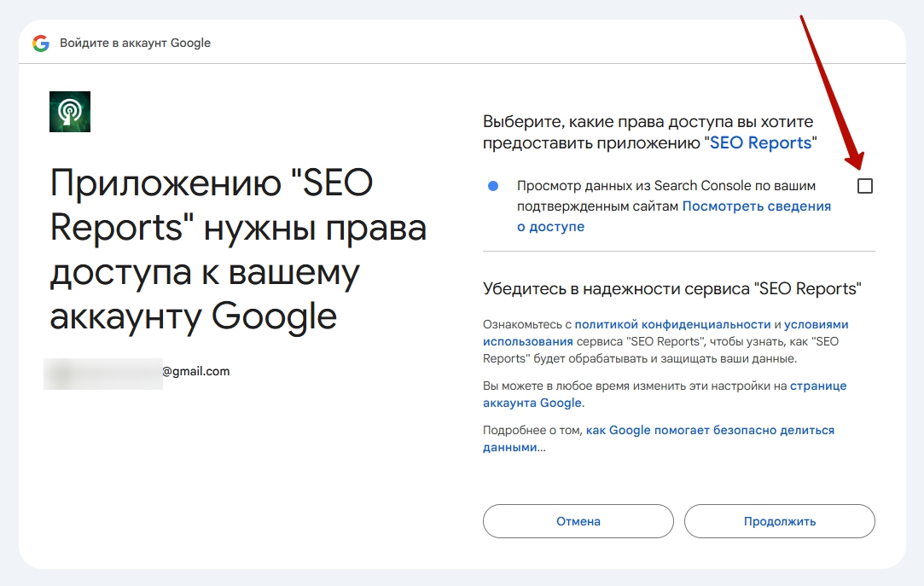The width and height of the screenshot is (924, 586).
Task: Open the "политикой конфиденциальности" link
Action: tap(672, 324)
